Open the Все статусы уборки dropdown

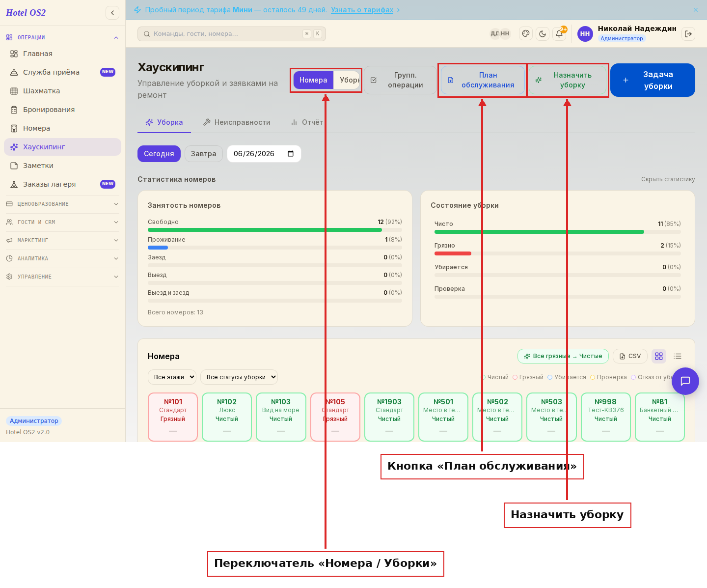(x=239, y=377)
